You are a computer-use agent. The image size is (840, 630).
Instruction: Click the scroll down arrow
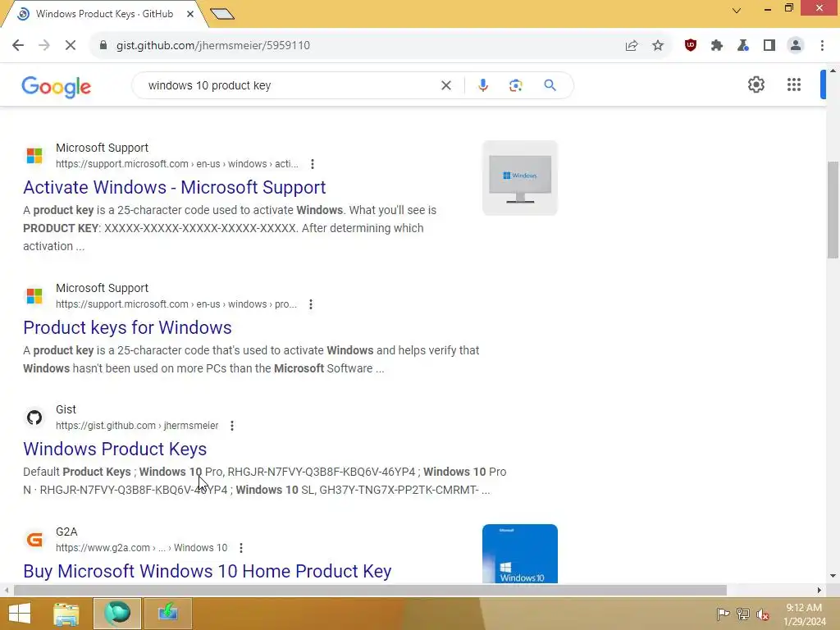pos(833,577)
